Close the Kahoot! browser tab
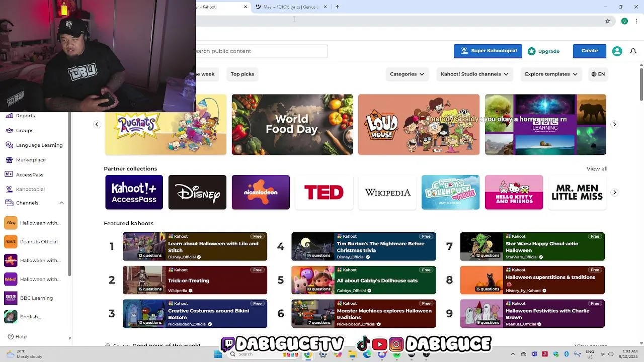Screen dimensions: 644x362 pos(246,7)
